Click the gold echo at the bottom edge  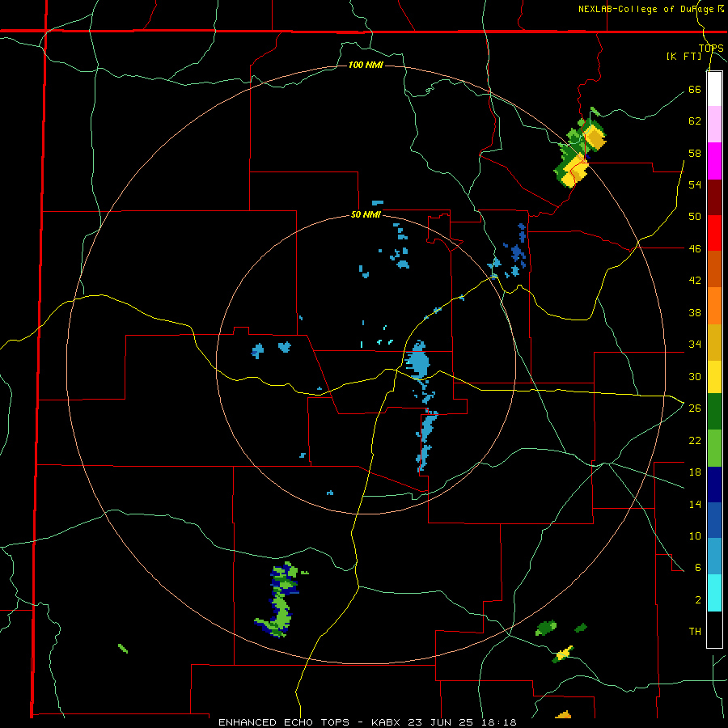pyautogui.click(x=563, y=715)
